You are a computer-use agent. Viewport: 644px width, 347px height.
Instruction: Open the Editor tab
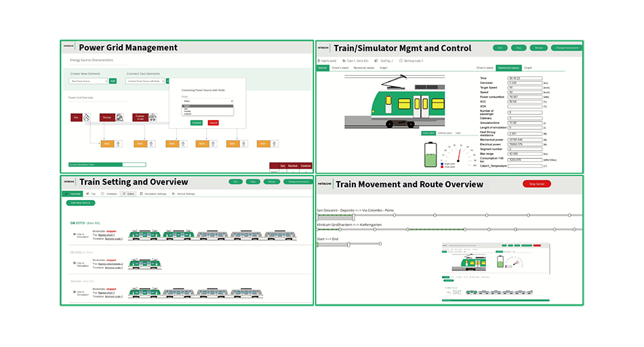129,194
